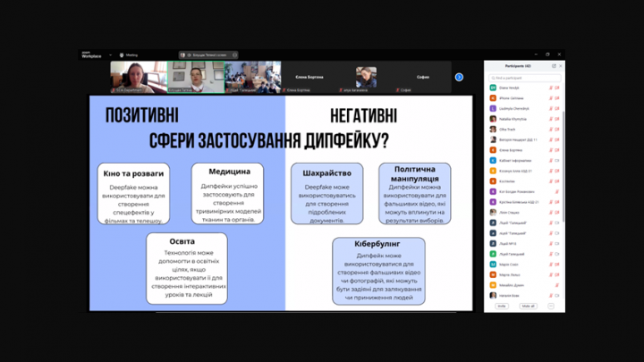Open the Meeting info shield icon
Image resolution: width=644 pixels, height=362 pixels.
122,55
